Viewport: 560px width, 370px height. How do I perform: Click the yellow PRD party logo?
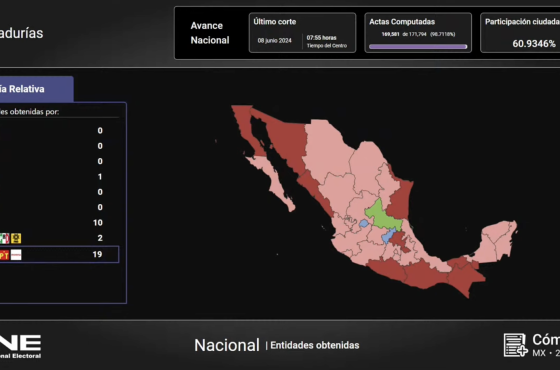(16, 238)
